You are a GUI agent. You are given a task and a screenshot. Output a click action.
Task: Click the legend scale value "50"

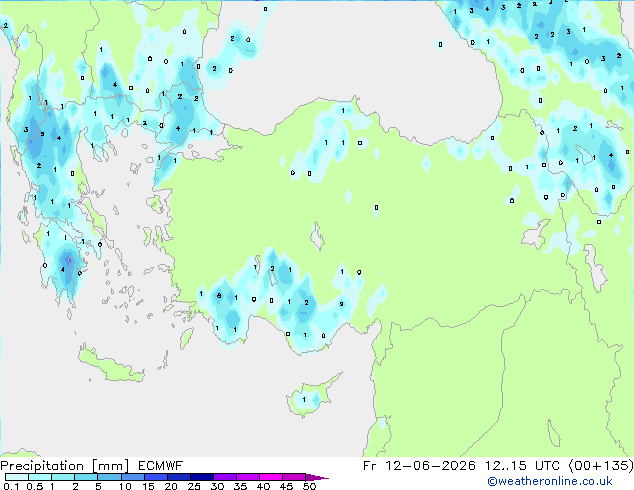click(x=309, y=486)
